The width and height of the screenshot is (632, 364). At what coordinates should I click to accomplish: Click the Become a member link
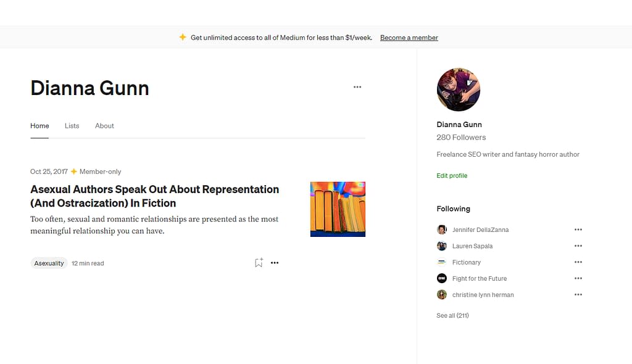[409, 37]
